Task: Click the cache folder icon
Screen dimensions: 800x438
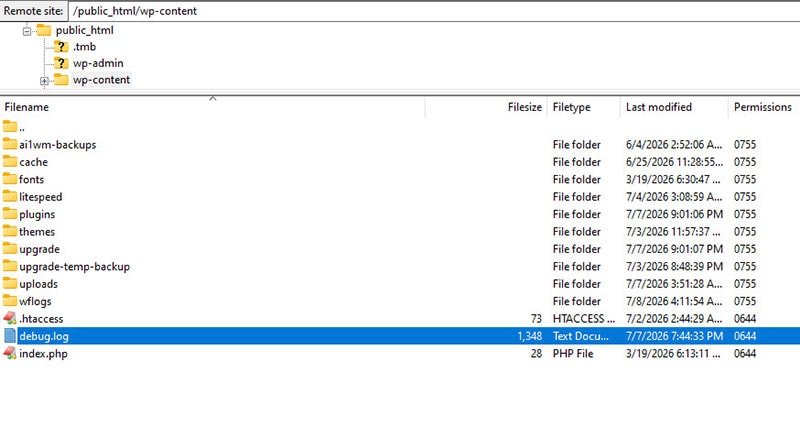Action: (10, 161)
